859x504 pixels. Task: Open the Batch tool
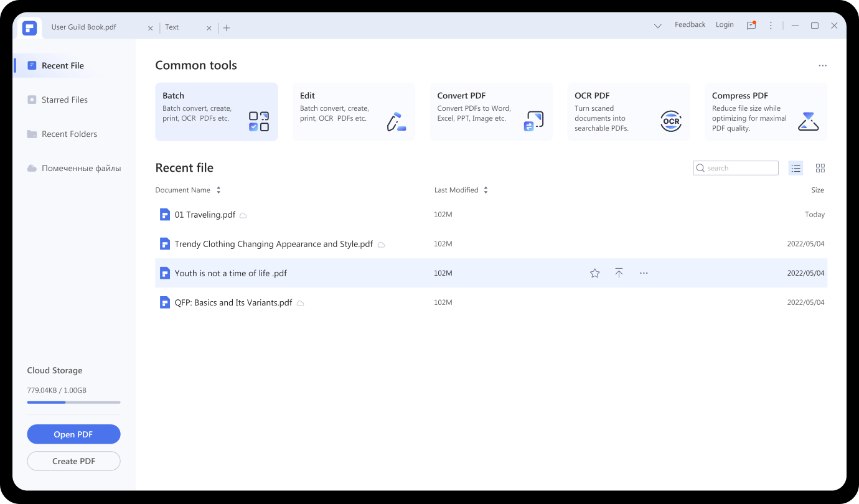(x=216, y=112)
